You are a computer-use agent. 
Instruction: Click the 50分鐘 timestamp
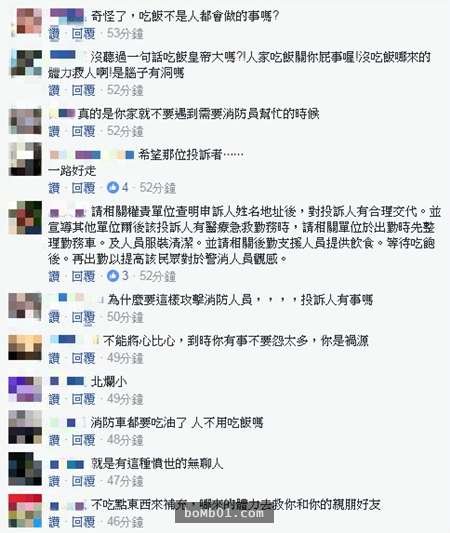pos(125,317)
